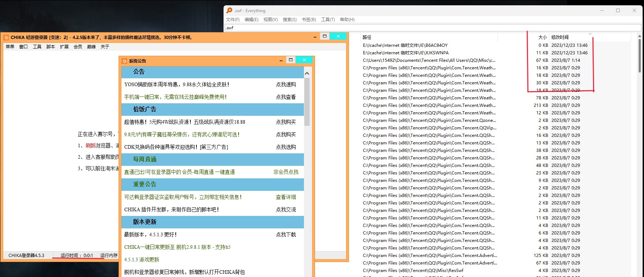Close the CHIKA main window

tap(338, 36)
